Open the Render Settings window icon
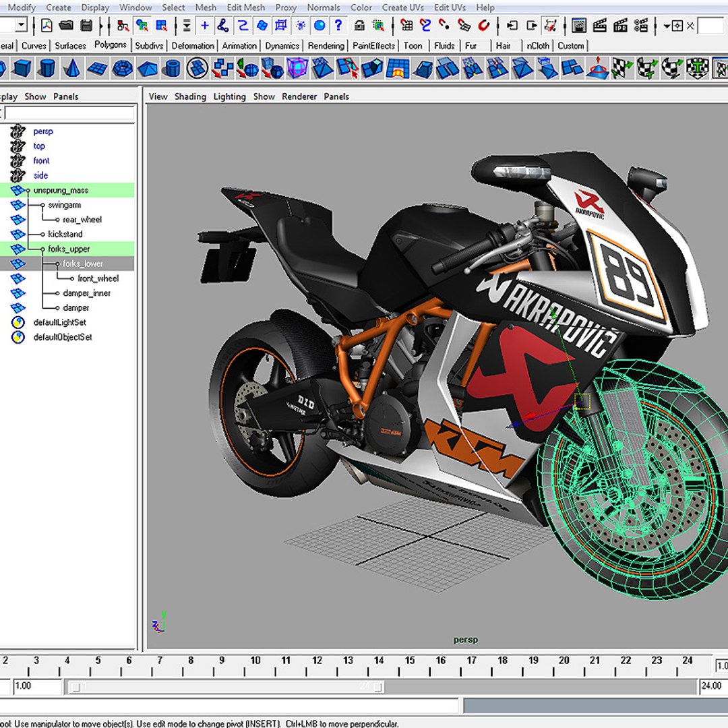The width and height of the screenshot is (728, 728). click(641, 26)
